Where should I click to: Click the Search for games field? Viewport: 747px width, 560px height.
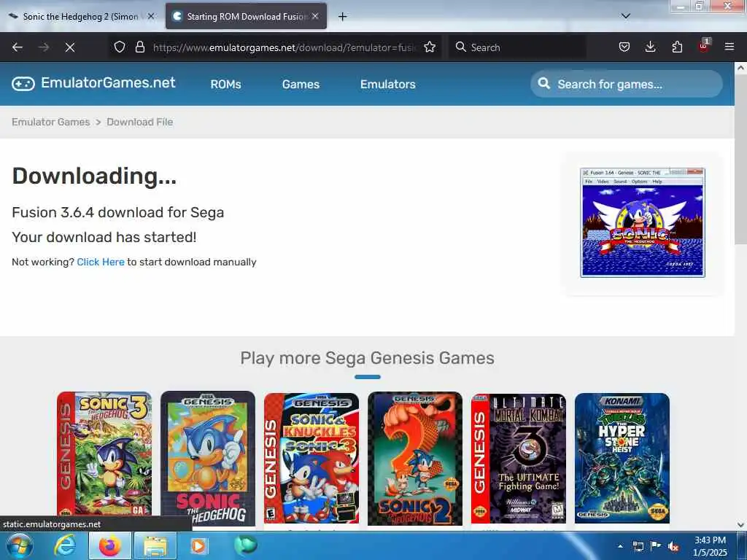627,84
